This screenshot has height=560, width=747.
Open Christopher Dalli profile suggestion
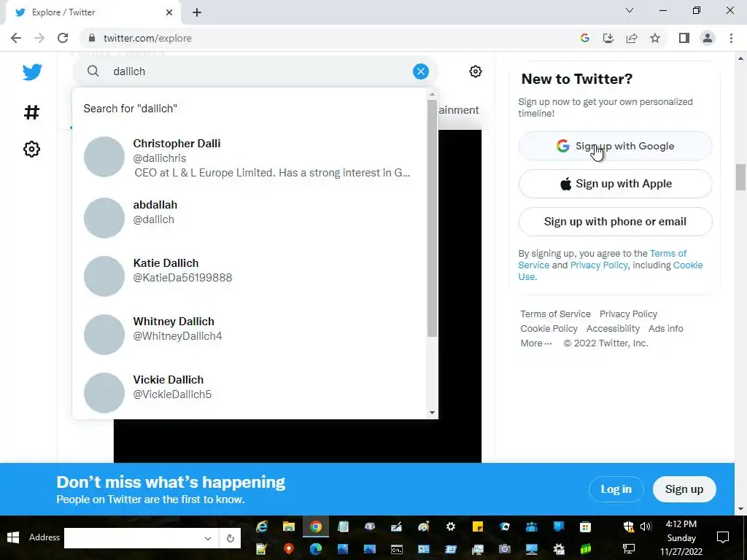click(x=249, y=157)
